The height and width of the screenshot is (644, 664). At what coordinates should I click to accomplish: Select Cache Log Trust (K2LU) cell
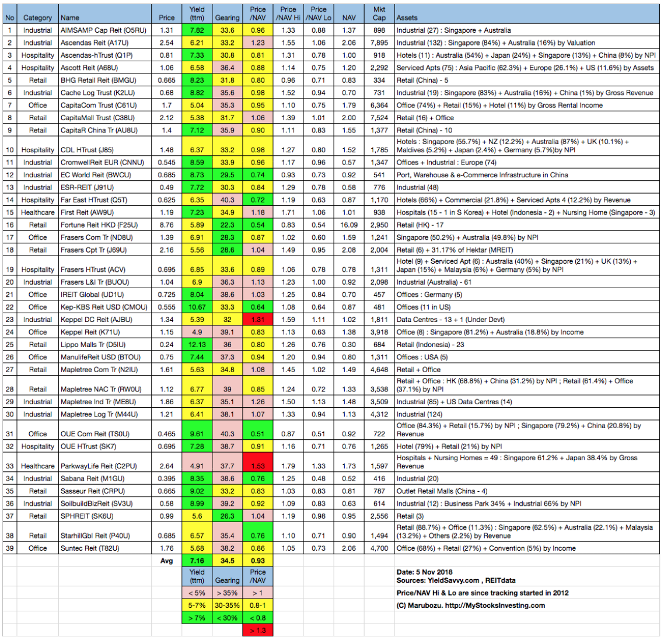pos(105,93)
